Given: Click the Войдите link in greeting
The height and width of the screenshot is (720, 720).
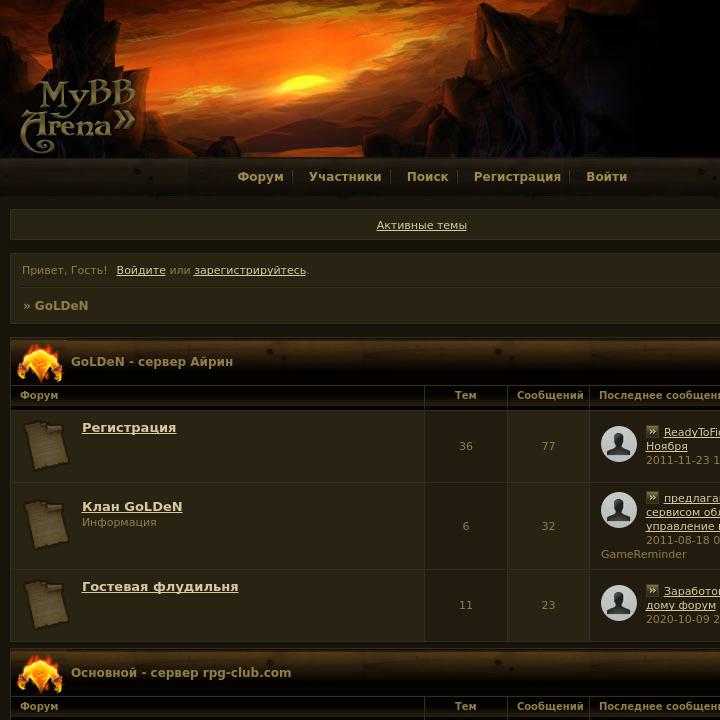Looking at the screenshot, I should (x=141, y=270).
